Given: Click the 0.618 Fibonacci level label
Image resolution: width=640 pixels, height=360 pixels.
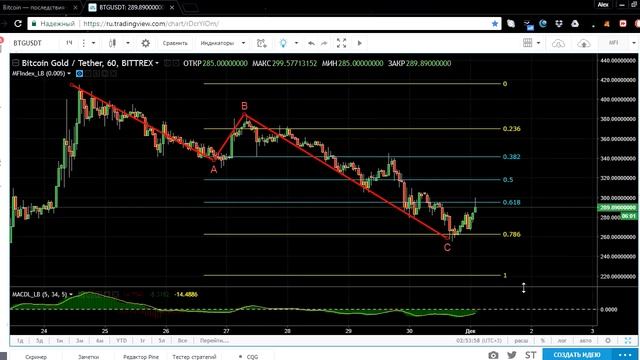Looking at the screenshot, I should pyautogui.click(x=511, y=202).
